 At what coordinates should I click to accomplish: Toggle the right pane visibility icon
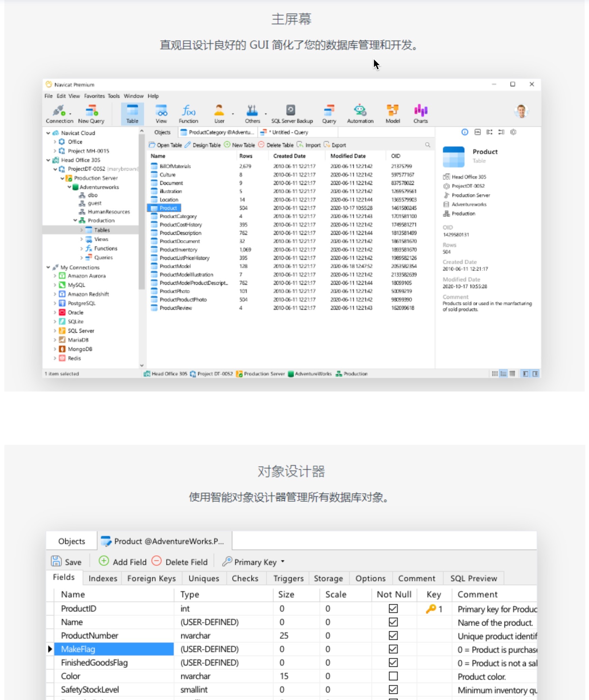(535, 373)
